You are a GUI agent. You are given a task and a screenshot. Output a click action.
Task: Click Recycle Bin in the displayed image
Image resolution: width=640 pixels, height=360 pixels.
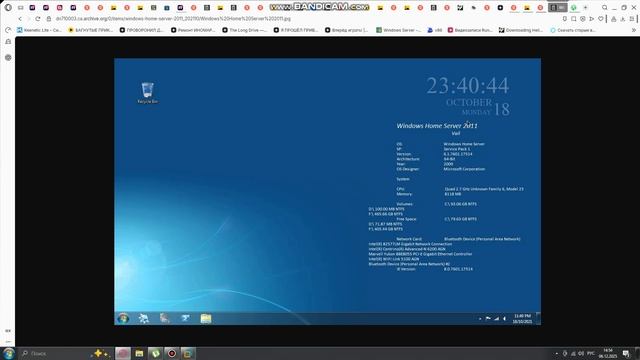click(147, 93)
